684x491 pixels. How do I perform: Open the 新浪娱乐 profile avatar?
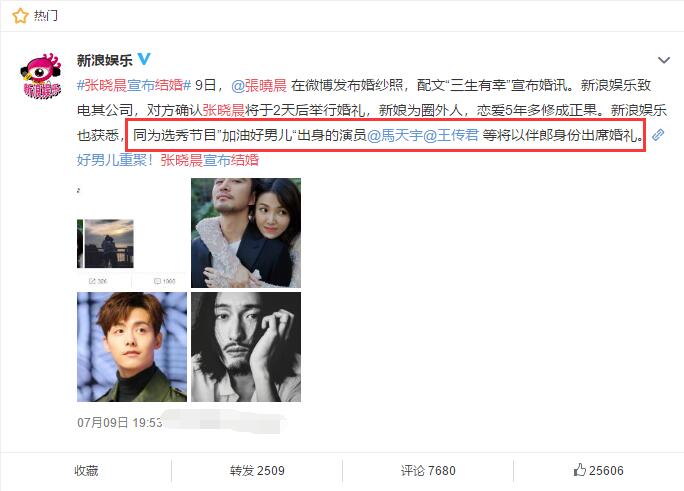click(x=41, y=76)
